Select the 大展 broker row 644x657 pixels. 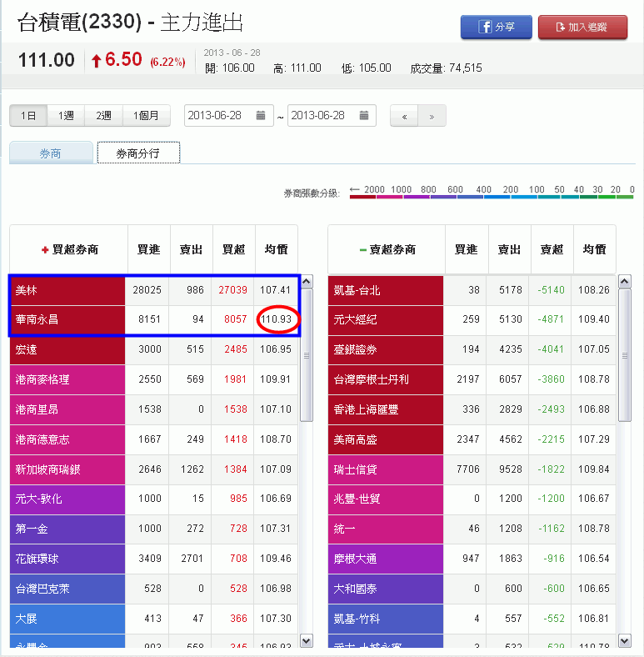[x=153, y=619]
